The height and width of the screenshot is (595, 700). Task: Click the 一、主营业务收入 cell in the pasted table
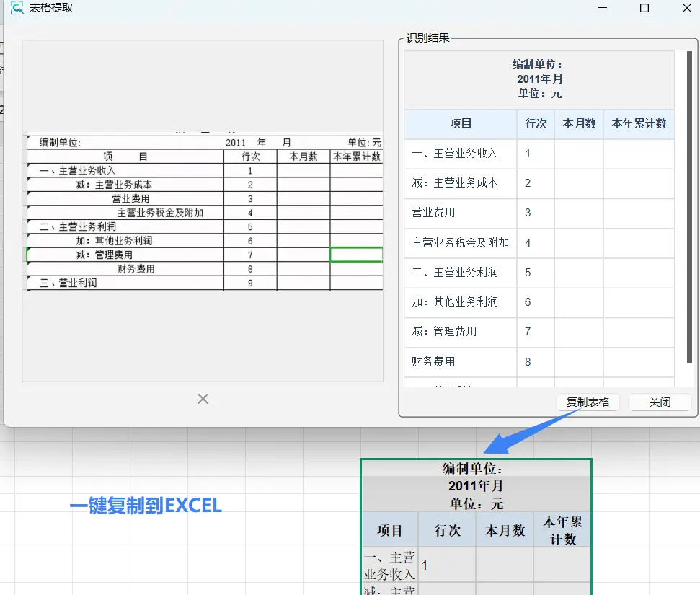389,565
